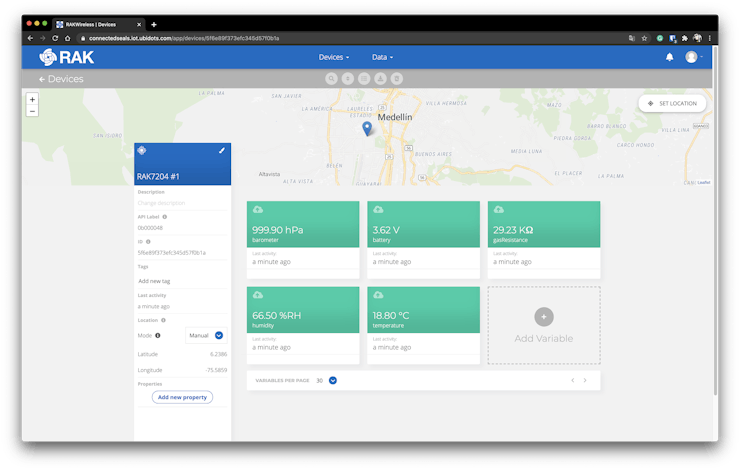
Task: Click the Add new tag field
Action: [180, 281]
